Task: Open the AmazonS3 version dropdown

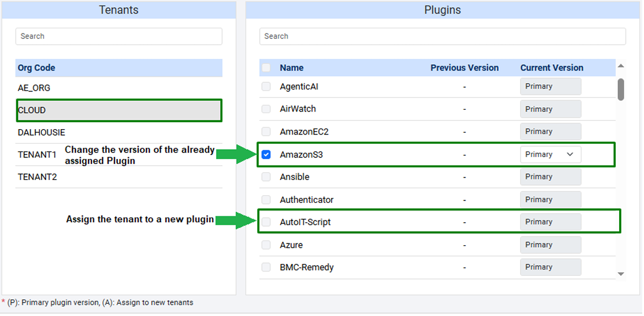Action: (x=550, y=154)
